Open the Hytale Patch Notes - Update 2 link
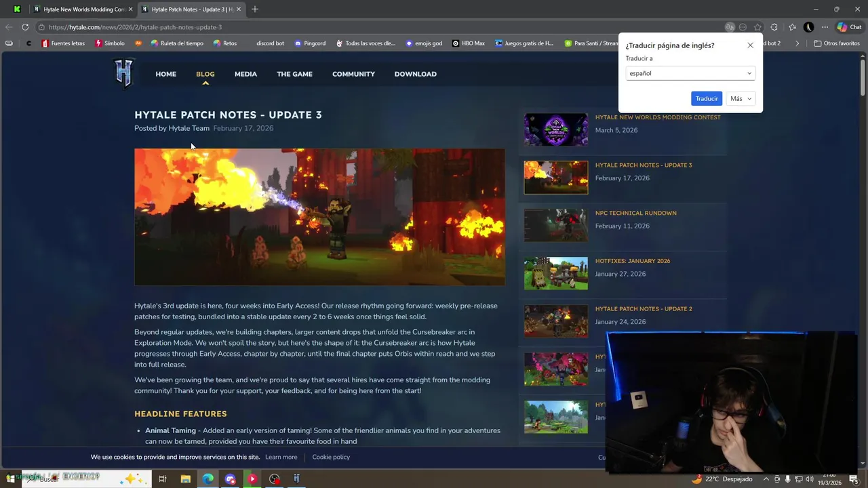This screenshot has height=488, width=868. coord(644,309)
